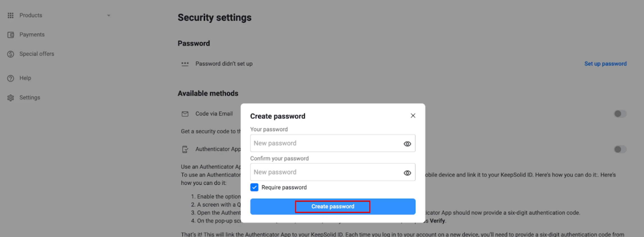Show password in Your password field
This screenshot has height=237, width=644.
[x=407, y=144]
